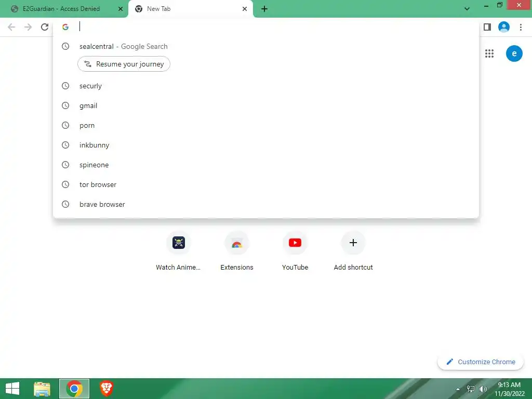
Task: Open the Chrome side panel
Action: (x=487, y=27)
